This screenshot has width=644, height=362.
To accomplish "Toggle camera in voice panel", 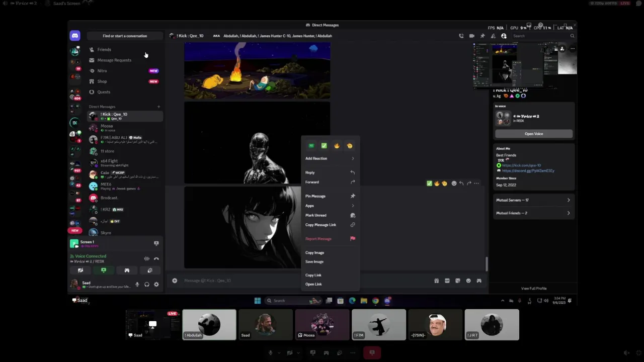I will point(80,270).
